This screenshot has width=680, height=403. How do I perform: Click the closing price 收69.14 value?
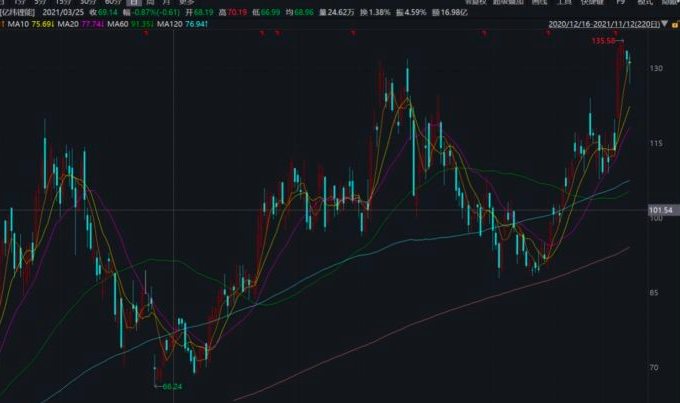(103, 12)
